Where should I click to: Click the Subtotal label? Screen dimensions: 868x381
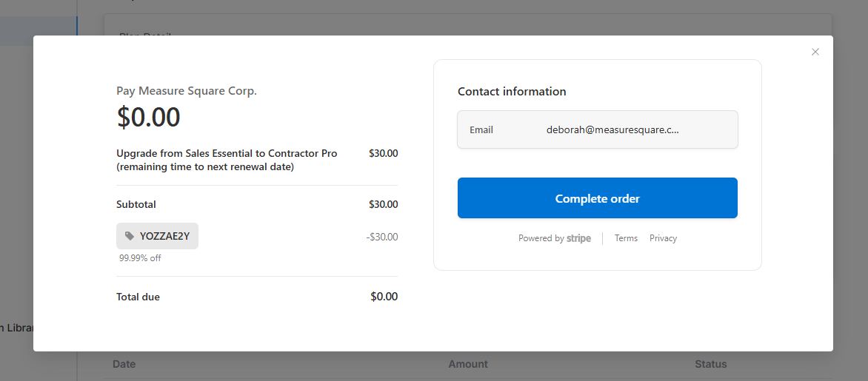[x=136, y=205]
